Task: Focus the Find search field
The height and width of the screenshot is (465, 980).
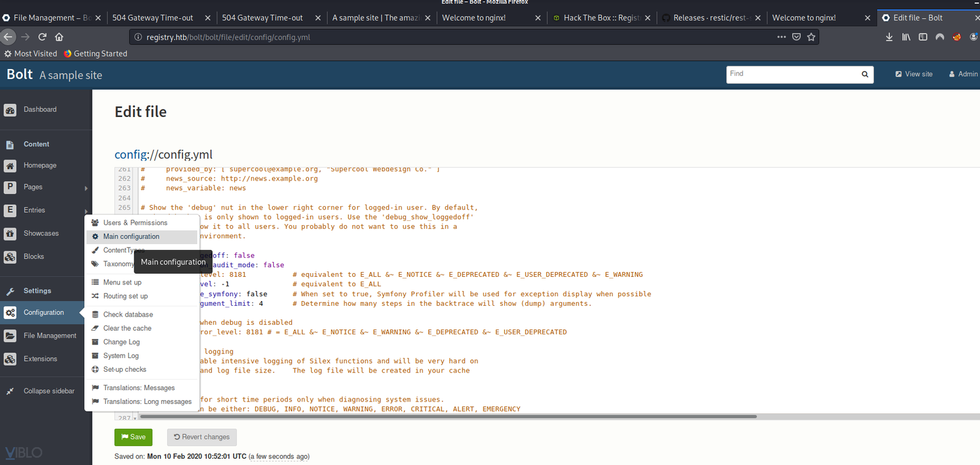Action: pyautogui.click(x=793, y=74)
